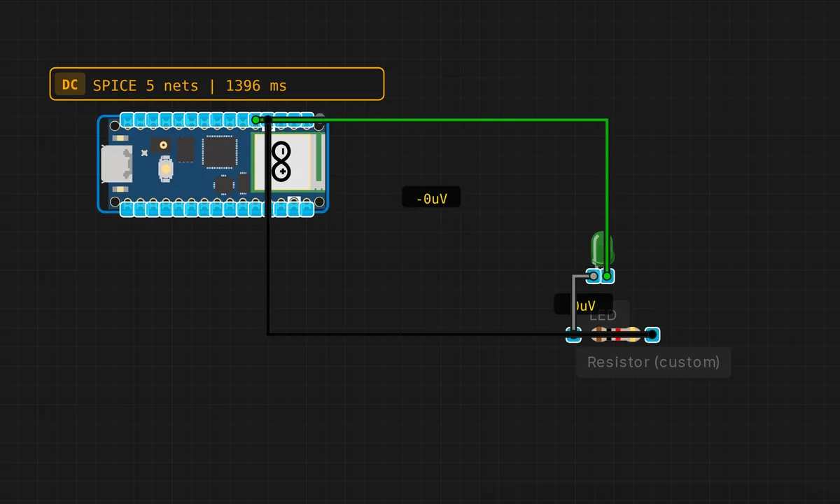The image size is (840, 504).
Task: Click the "-0uV" voltage probe label
Action: [431, 199]
